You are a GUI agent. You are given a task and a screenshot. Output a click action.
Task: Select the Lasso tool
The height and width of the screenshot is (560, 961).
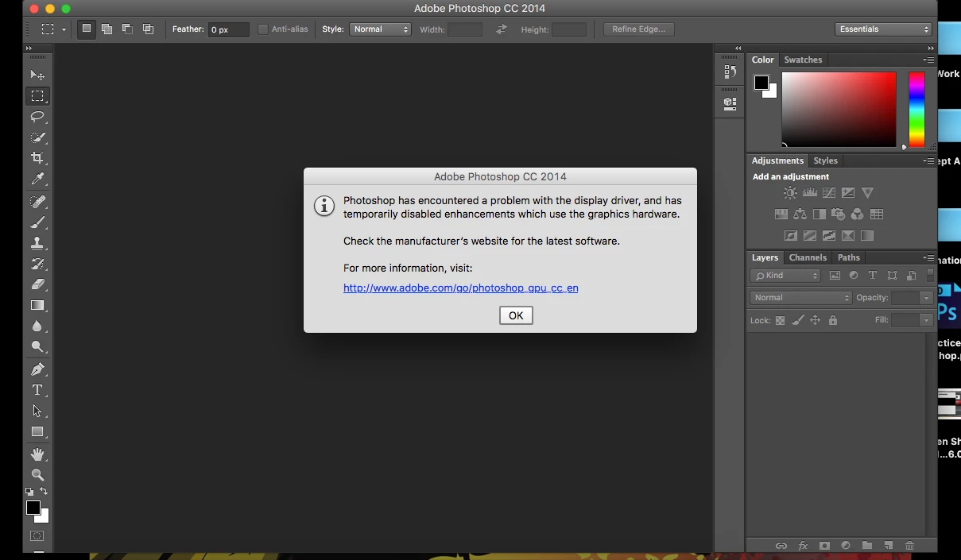click(x=37, y=117)
